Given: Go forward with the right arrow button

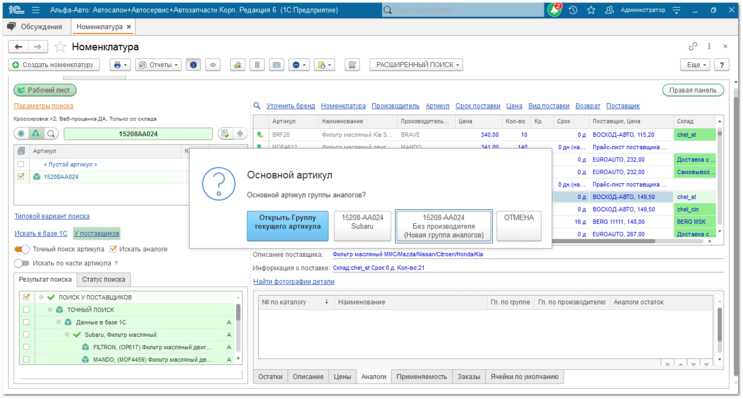Looking at the screenshot, I should tap(37, 46).
